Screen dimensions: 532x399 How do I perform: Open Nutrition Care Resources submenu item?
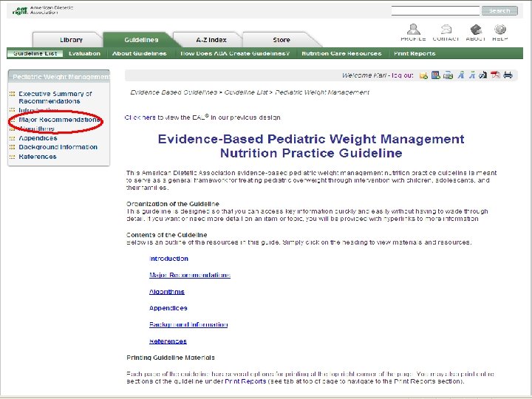pyautogui.click(x=341, y=54)
